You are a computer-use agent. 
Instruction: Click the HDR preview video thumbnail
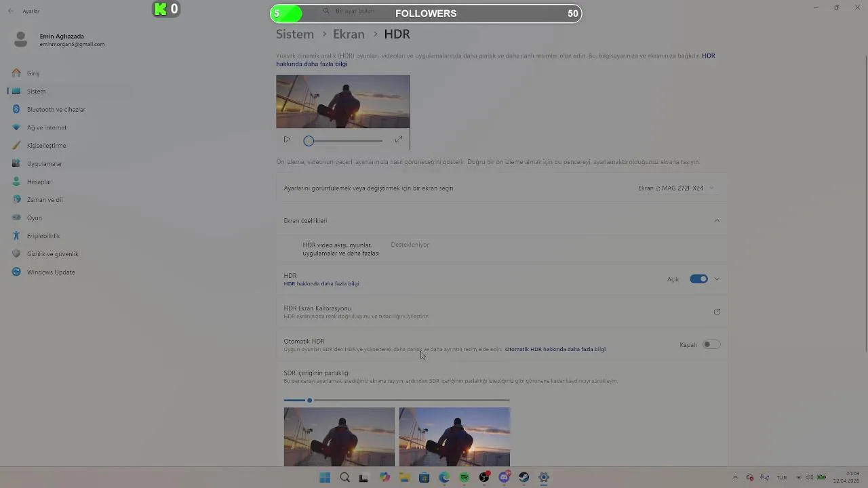coord(343,102)
